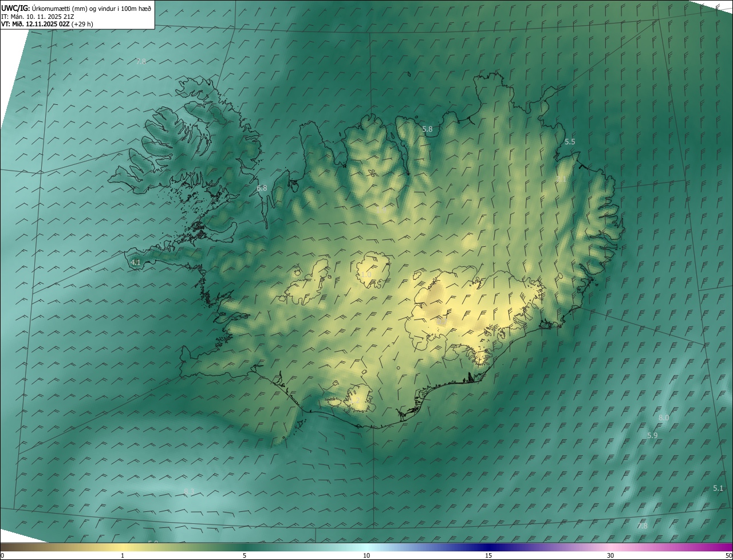Click the "4.1" value label on the map
This screenshot has width=733, height=560.
click(136, 262)
